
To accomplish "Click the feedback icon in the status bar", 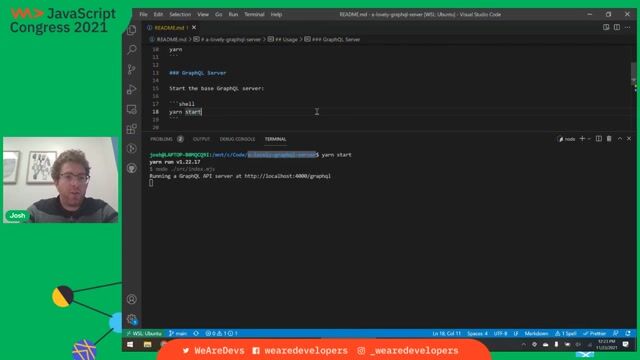I will (616, 333).
